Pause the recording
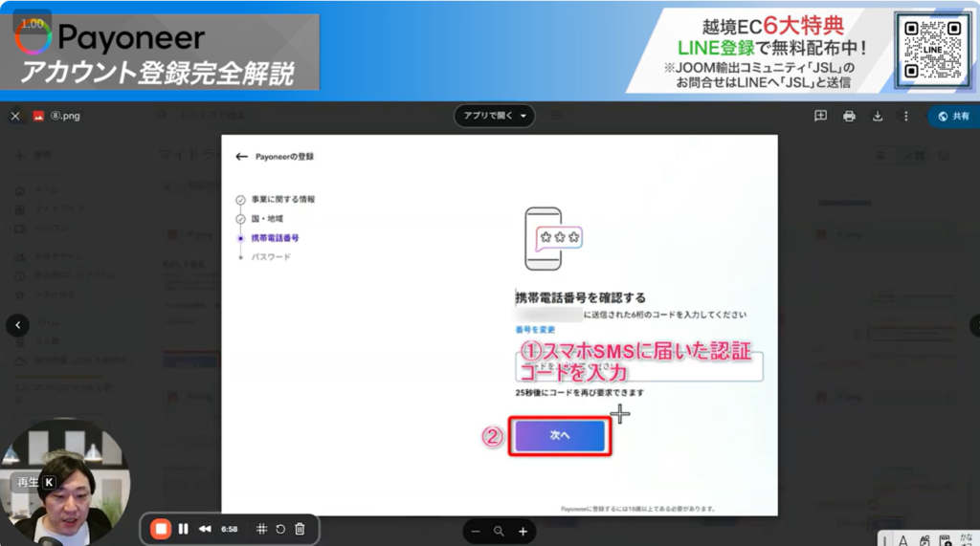This screenshot has height=546, width=980. tap(184, 529)
